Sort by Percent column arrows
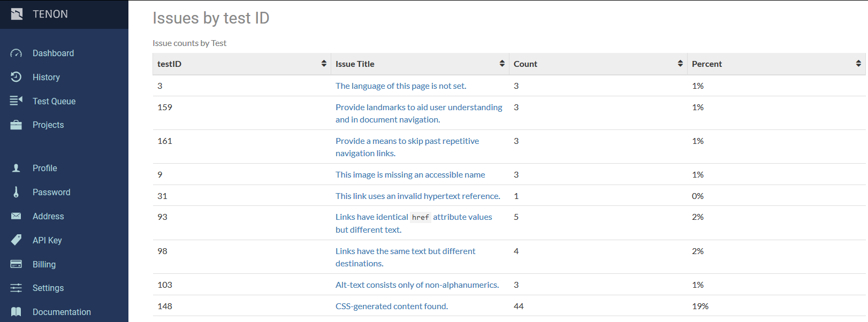Screen dimensions: 868x322 pos(858,64)
